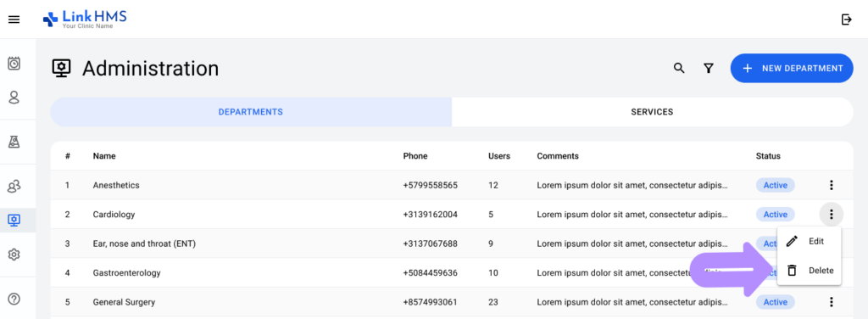
Task: Click phone number +8574993061
Action: pyautogui.click(x=430, y=302)
